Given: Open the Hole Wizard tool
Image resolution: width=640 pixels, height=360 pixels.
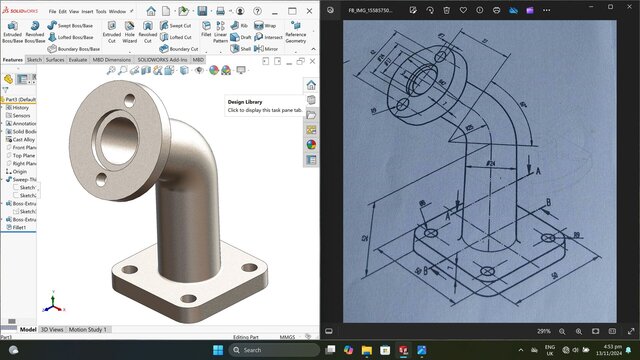Looking at the screenshot, I should [x=129, y=32].
